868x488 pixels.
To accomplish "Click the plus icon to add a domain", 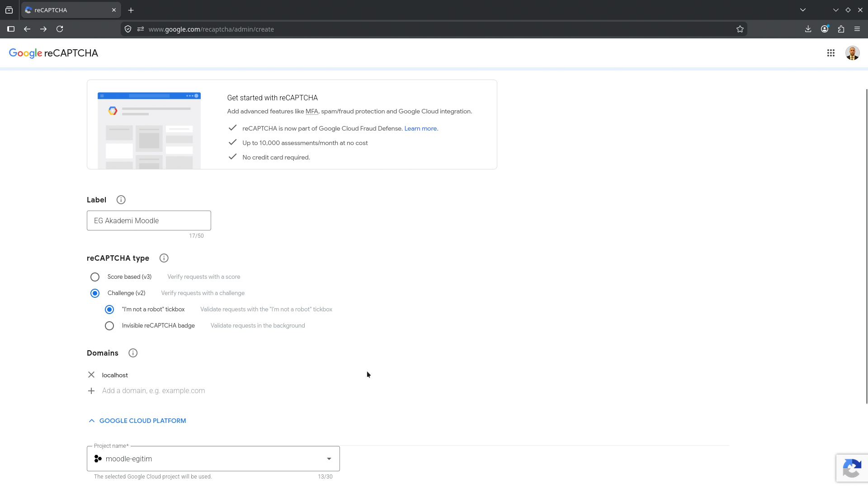I will tap(91, 391).
